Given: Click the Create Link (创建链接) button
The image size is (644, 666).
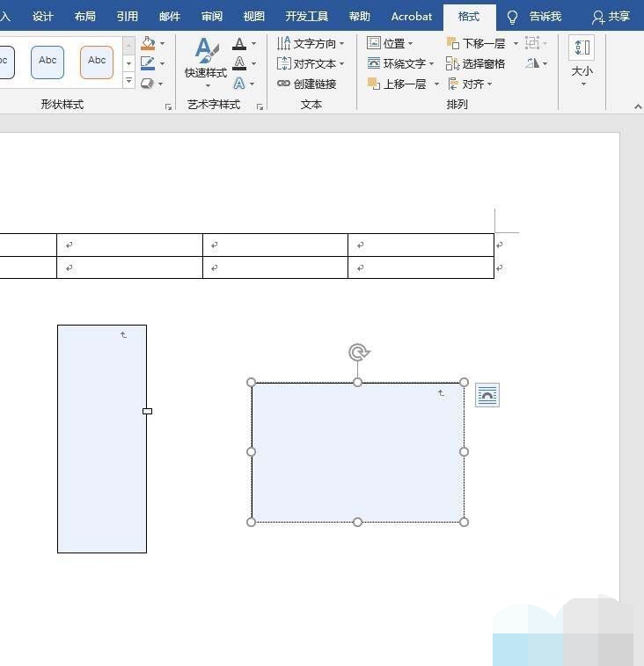Looking at the screenshot, I should coord(307,84).
